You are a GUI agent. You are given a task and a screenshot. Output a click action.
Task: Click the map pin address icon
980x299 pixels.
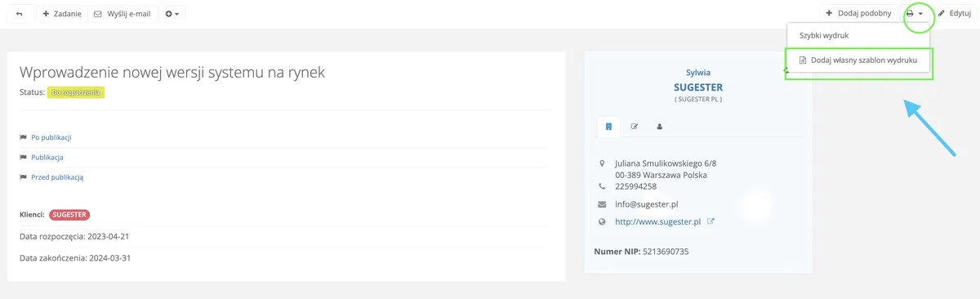[x=602, y=163]
